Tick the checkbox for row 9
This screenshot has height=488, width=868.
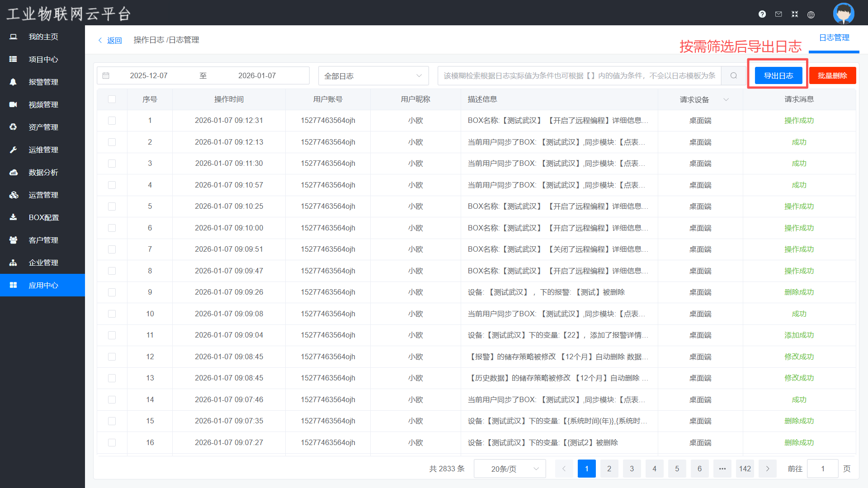coord(112,292)
